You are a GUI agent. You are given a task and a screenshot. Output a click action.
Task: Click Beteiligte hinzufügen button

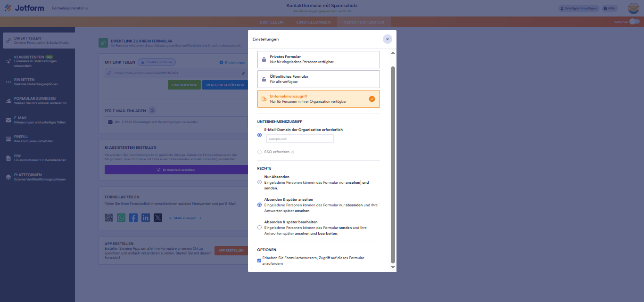click(578, 8)
